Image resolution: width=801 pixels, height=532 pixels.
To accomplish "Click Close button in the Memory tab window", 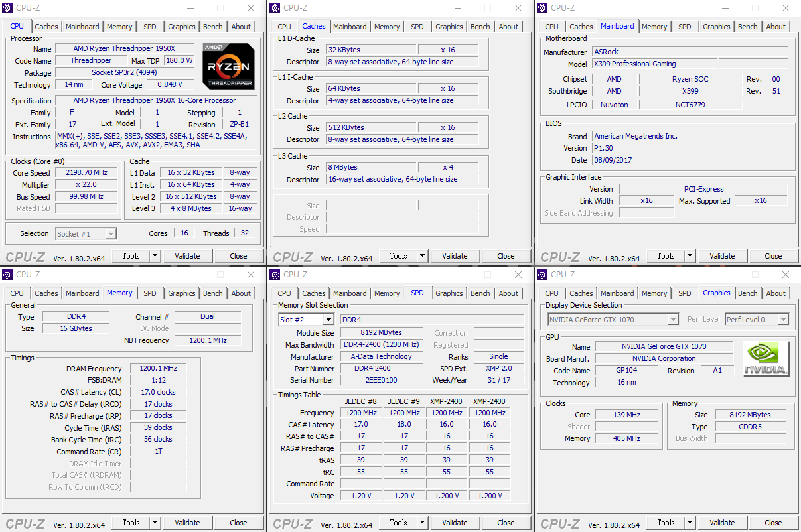I will point(238,523).
